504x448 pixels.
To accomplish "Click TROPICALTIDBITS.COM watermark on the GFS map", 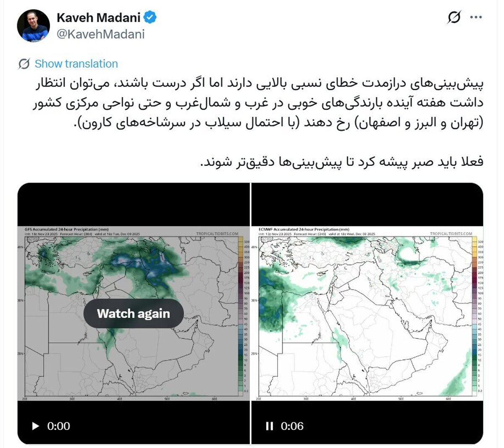I will point(217,233).
